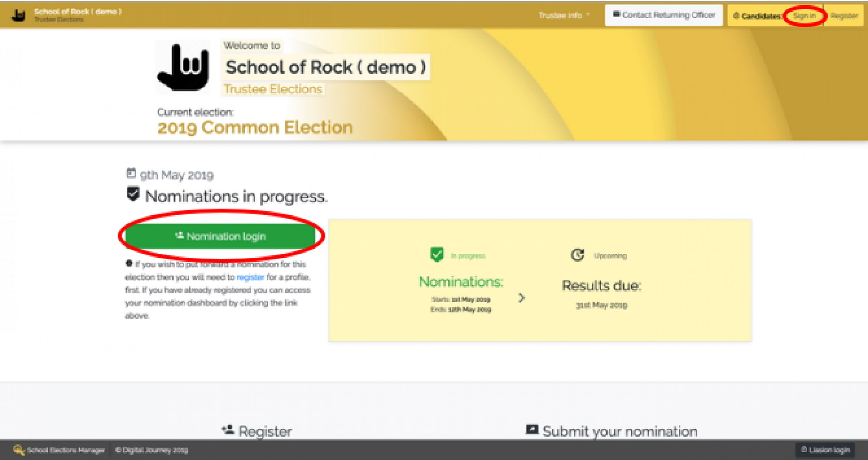This screenshot has height=460, width=868.
Task: Open Contact Returning Officer
Action: tap(664, 15)
